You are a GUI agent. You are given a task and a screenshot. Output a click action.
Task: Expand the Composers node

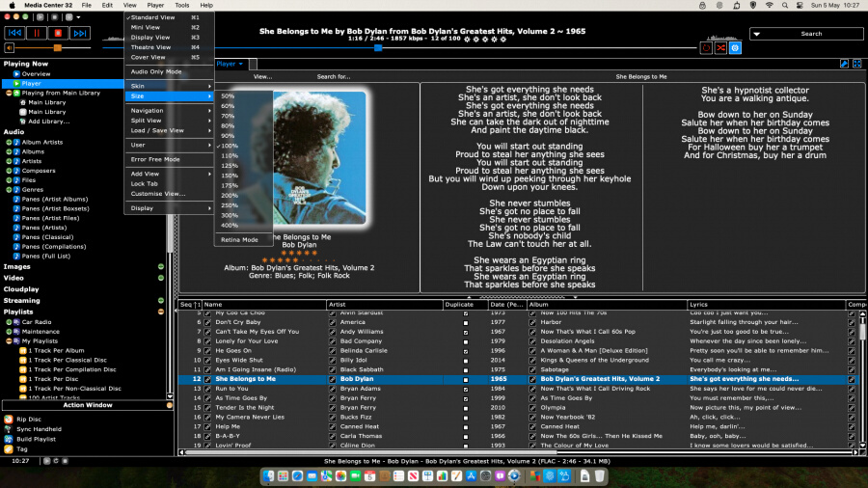tap(9, 171)
